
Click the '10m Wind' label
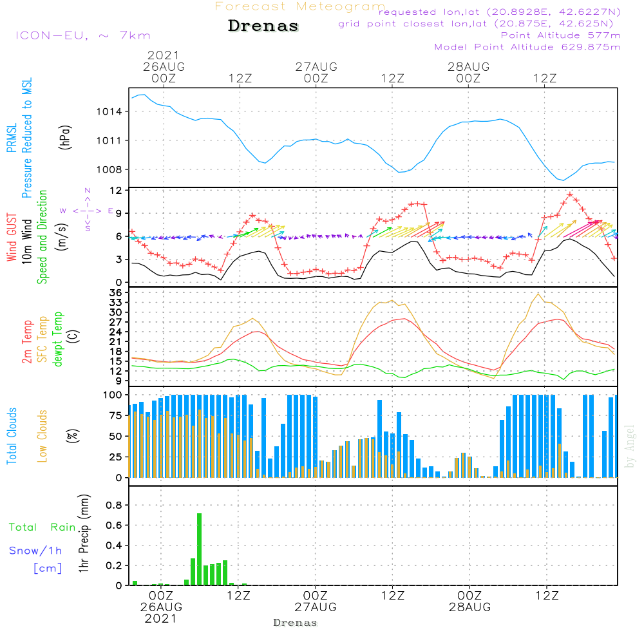click(x=26, y=241)
